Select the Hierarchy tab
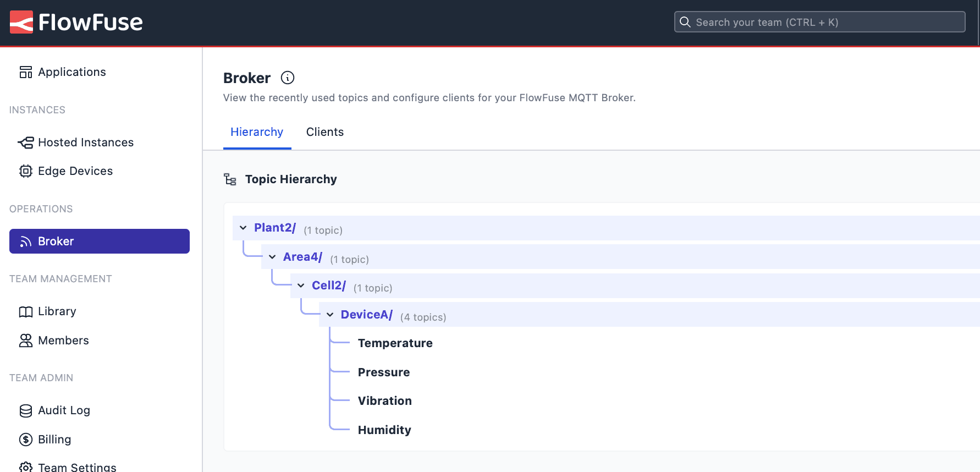980x472 pixels. (x=257, y=132)
